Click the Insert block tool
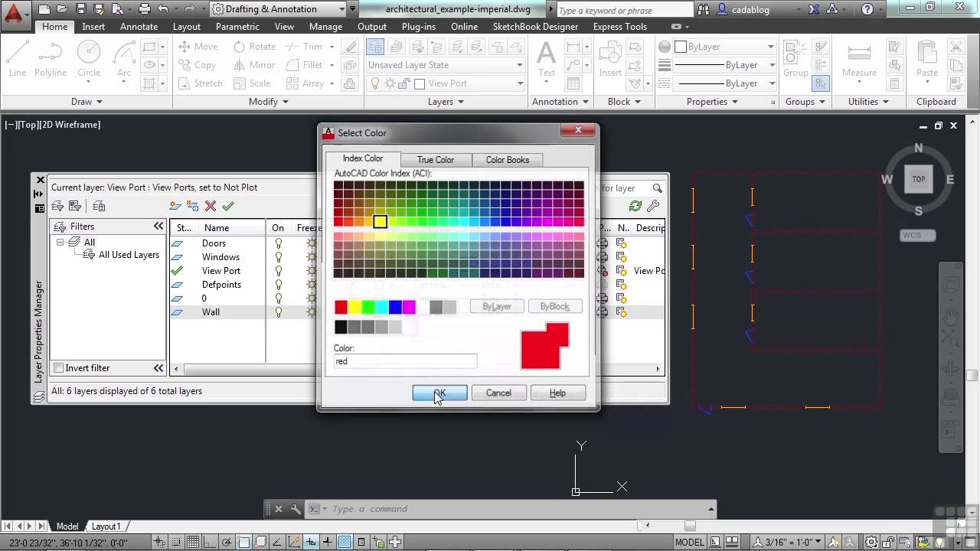The height and width of the screenshot is (551, 980). (x=610, y=60)
